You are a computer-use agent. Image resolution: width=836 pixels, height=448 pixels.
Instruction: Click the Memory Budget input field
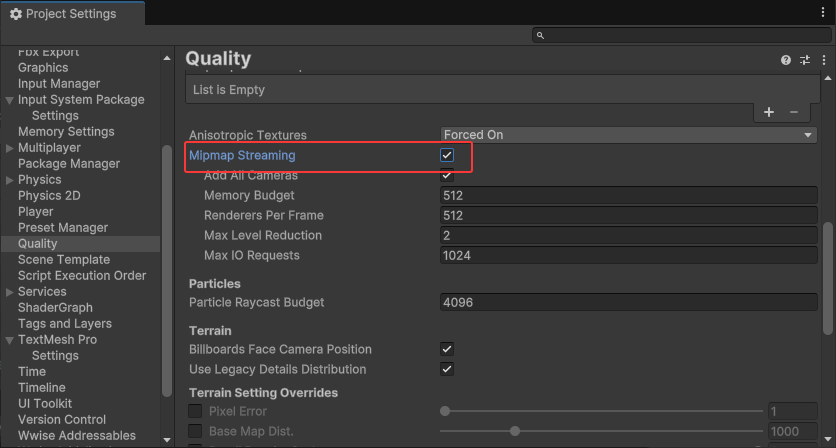point(629,195)
